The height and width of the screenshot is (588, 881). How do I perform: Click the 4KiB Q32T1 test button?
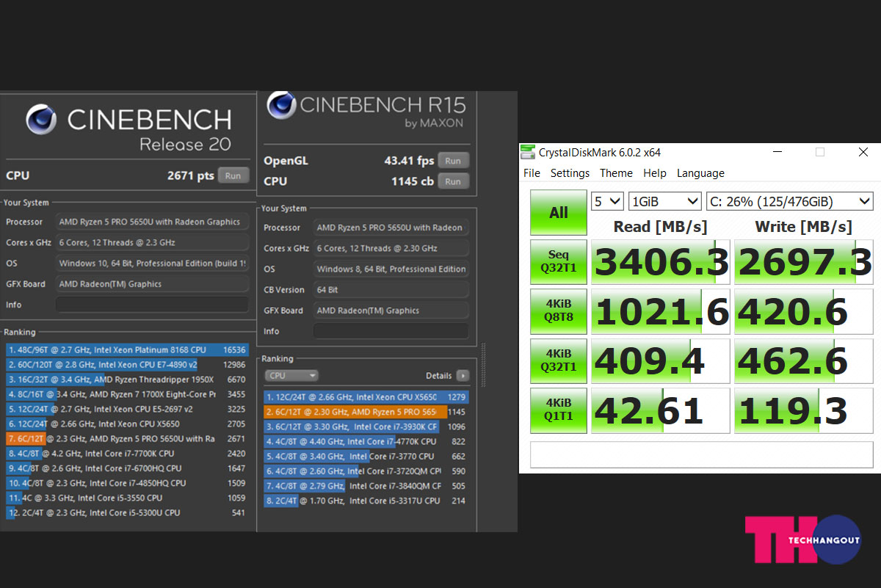tap(559, 360)
